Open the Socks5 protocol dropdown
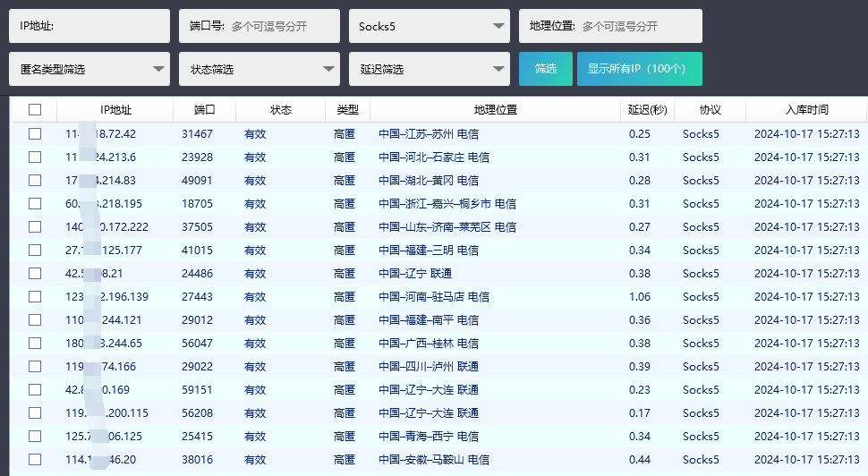Viewport: 868px width, 476px height. click(429, 26)
